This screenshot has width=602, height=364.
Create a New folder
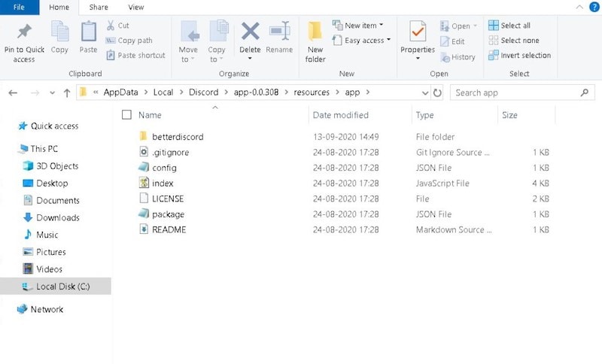(x=315, y=41)
